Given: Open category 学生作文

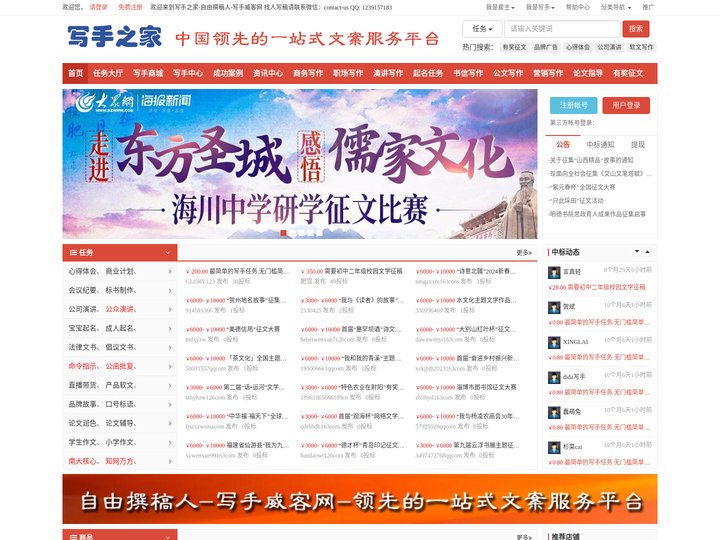Looking at the screenshot, I should [84, 442].
